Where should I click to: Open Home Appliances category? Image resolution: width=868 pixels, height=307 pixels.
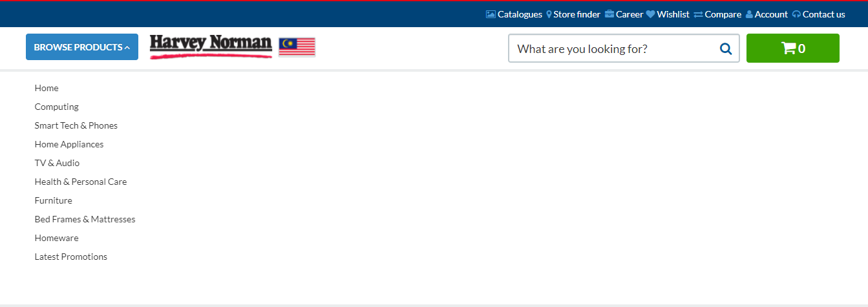[69, 144]
